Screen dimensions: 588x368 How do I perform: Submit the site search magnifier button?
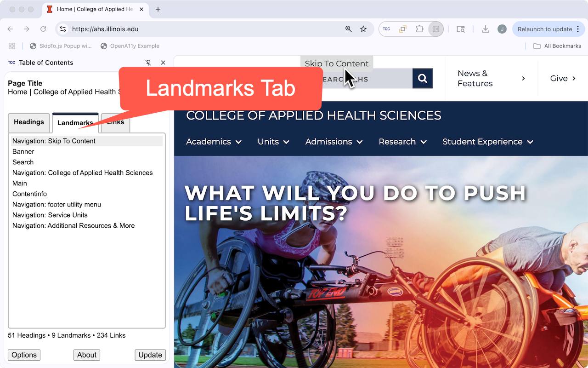pyautogui.click(x=423, y=79)
